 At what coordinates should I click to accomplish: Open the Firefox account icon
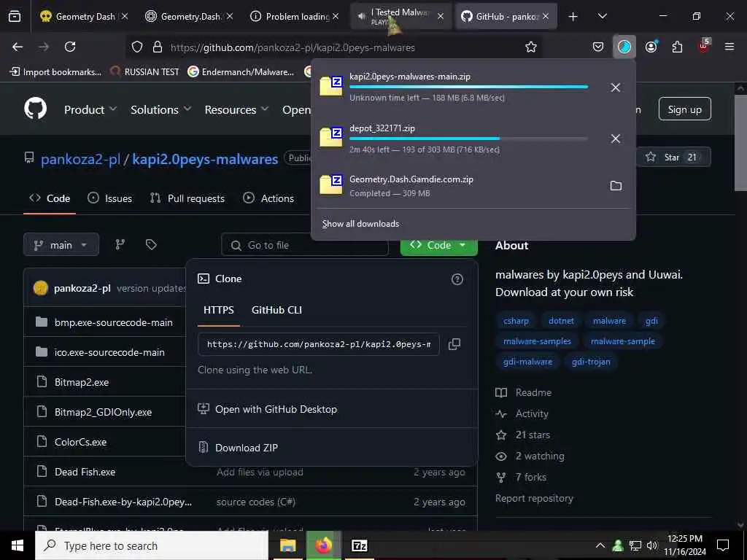(x=651, y=47)
